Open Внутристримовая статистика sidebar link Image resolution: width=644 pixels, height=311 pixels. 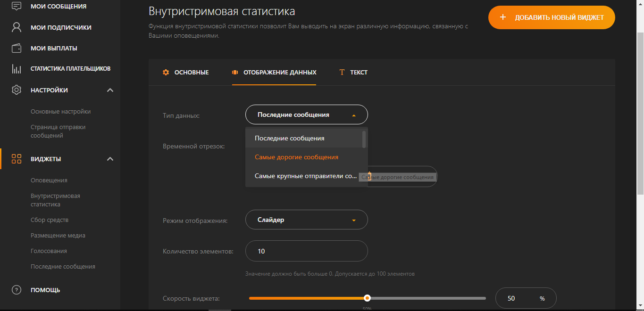point(55,200)
